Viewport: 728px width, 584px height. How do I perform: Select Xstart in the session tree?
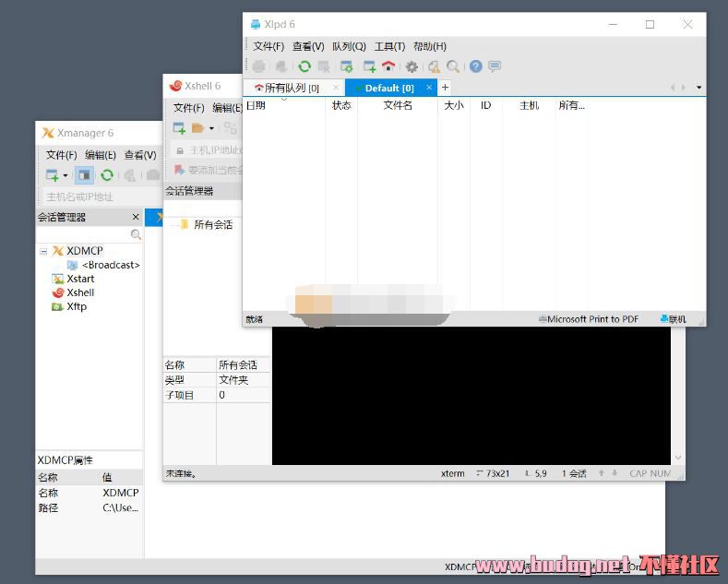(x=80, y=279)
